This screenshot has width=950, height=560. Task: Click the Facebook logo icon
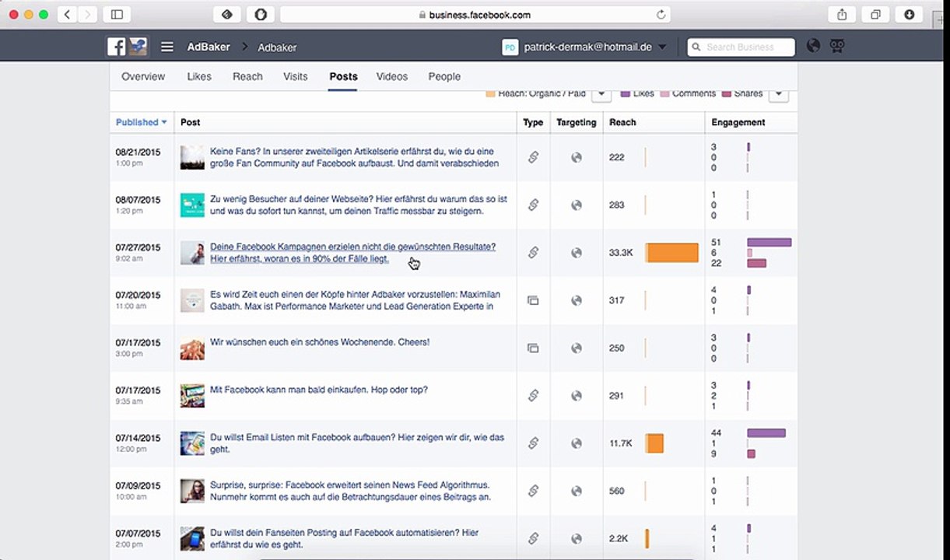click(117, 47)
